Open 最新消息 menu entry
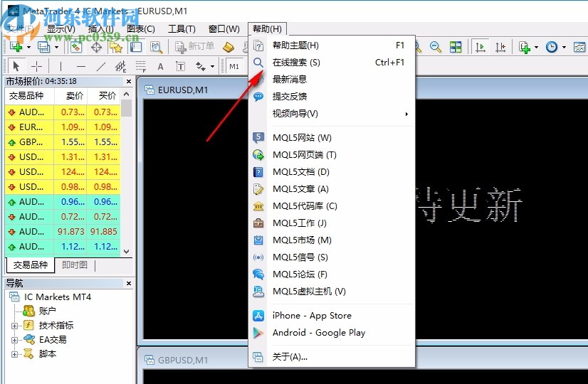The image size is (588, 384). [x=332, y=80]
